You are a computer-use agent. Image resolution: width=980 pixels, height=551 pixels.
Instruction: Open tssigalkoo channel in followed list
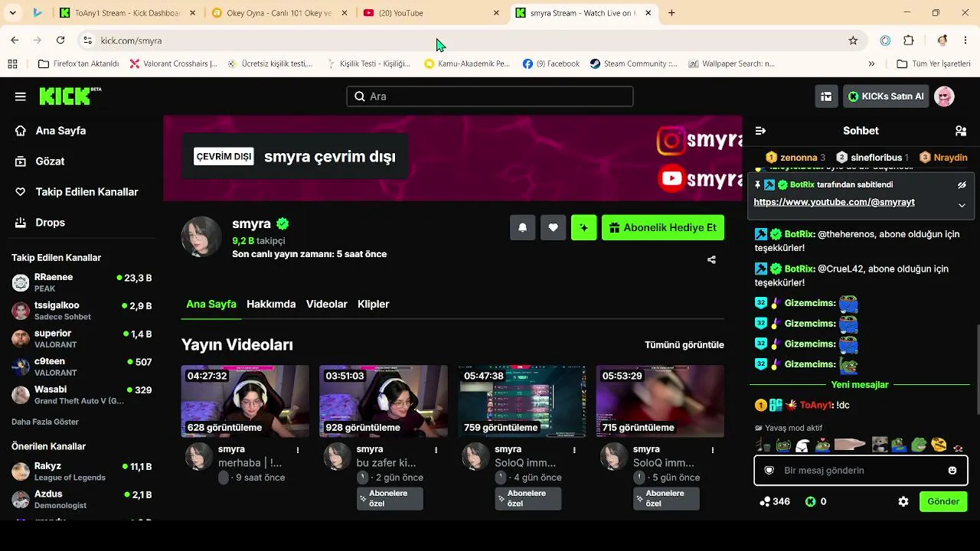pos(81,311)
